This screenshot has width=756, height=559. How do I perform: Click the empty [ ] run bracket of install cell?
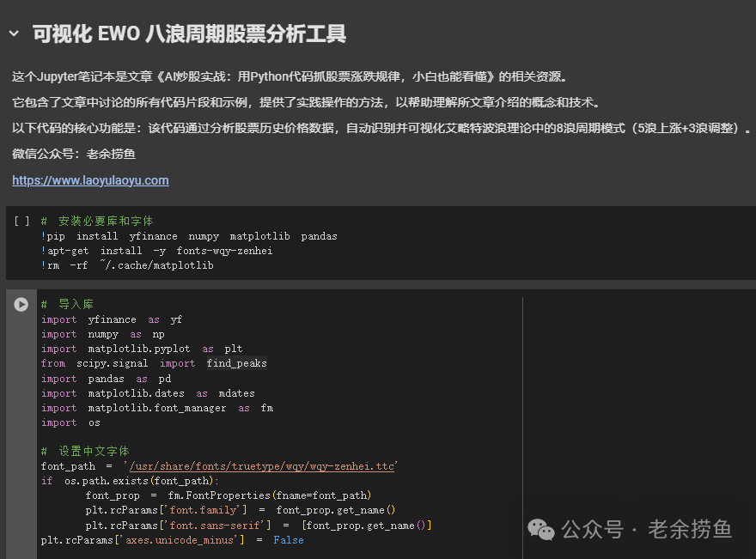[21, 222]
